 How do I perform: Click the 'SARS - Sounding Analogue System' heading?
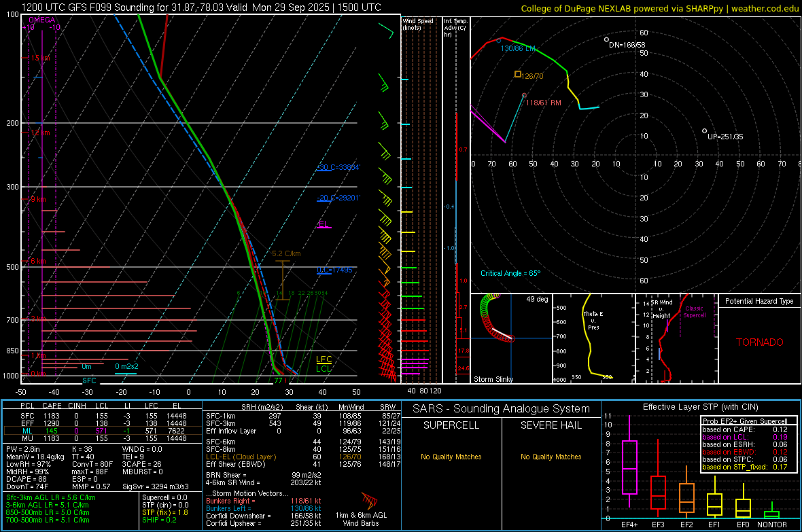(502, 408)
